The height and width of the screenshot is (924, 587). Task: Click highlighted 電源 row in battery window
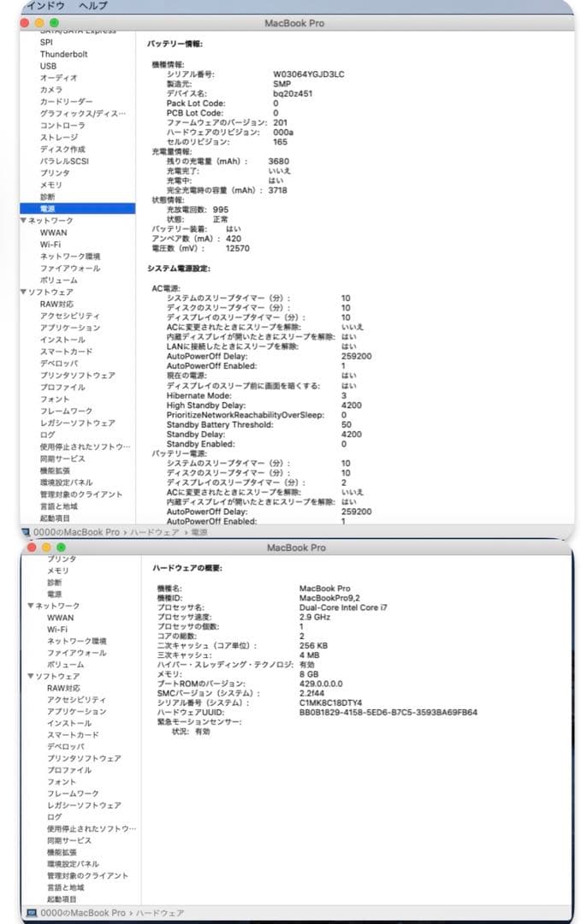point(77,209)
